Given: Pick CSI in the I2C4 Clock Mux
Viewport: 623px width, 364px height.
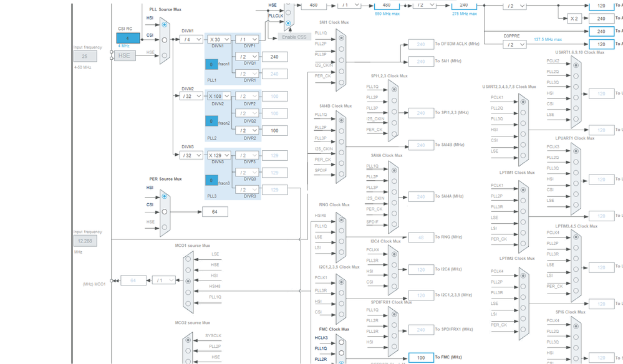Looking at the screenshot, I should [394, 286].
